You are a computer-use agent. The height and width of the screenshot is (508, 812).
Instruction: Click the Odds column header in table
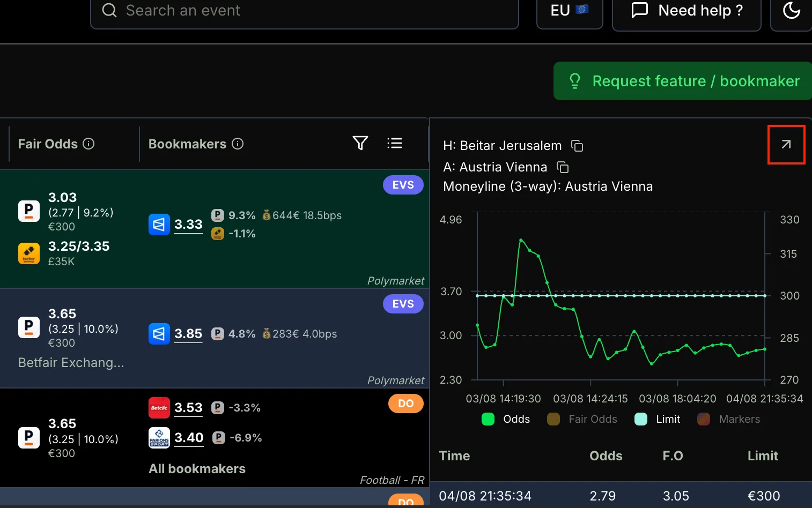click(606, 456)
